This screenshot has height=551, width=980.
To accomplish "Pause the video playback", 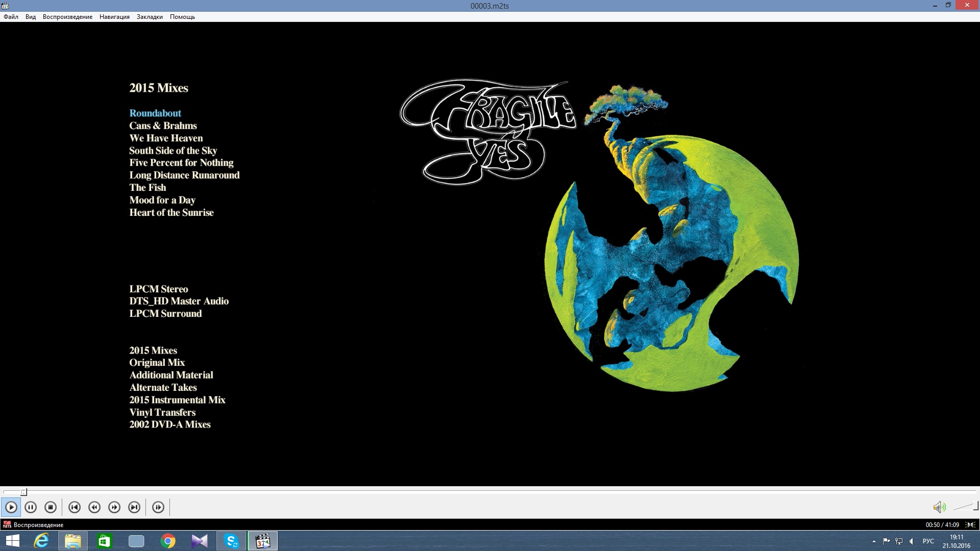I will tap(31, 507).
